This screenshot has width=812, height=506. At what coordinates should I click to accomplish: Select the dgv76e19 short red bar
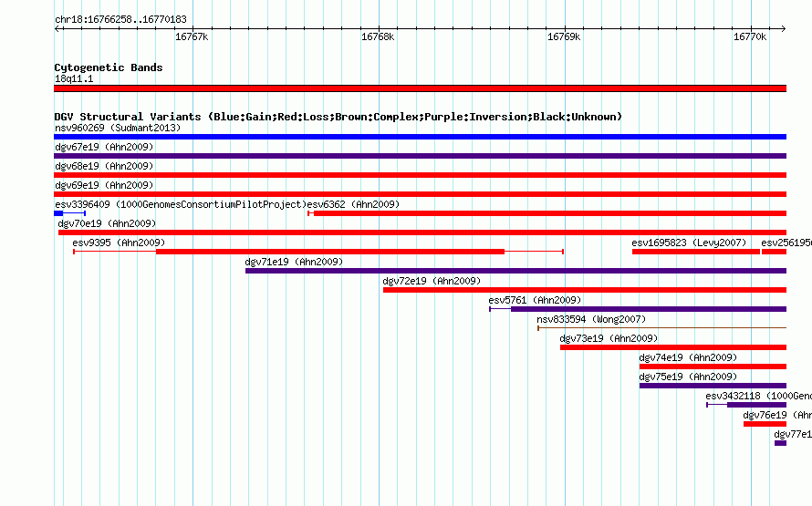[765, 424]
